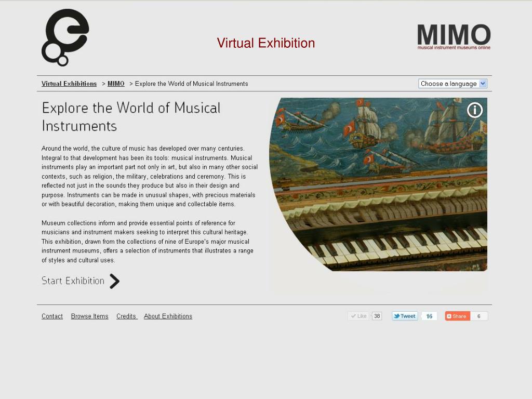
Task: Click the Europeana 'e' logo
Action: [65, 37]
